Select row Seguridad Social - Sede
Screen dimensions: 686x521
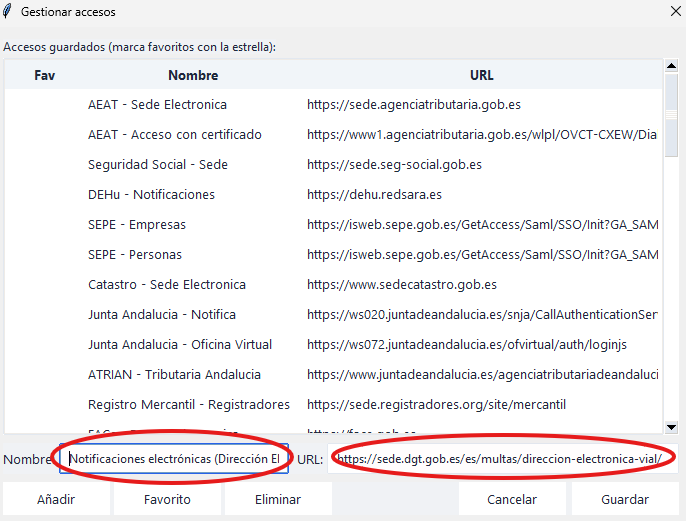point(333,164)
